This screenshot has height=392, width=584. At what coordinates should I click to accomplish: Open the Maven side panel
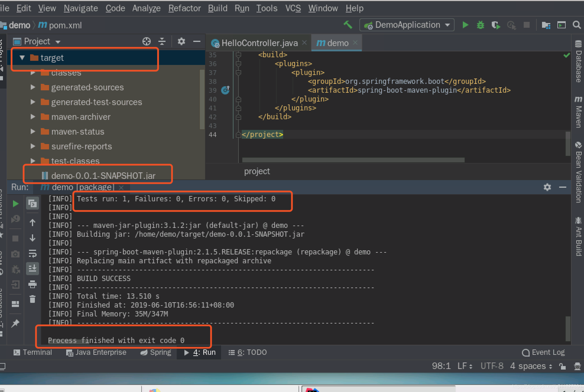coord(578,112)
